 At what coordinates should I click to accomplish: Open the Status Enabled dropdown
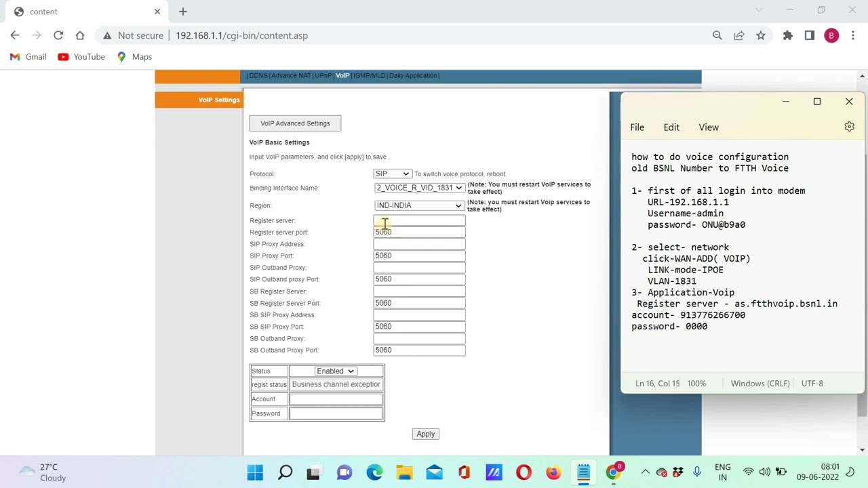tap(336, 371)
